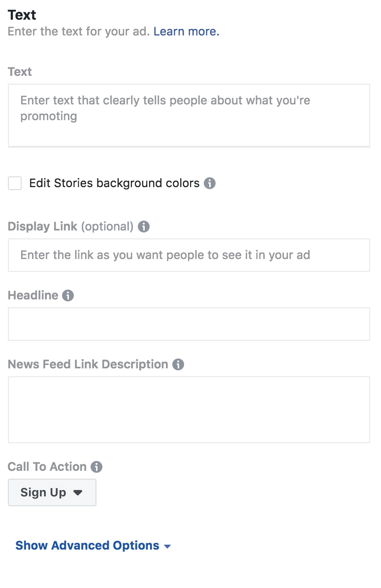The height and width of the screenshot is (588, 381).
Task: Follow the Learn more link
Action: (186, 32)
